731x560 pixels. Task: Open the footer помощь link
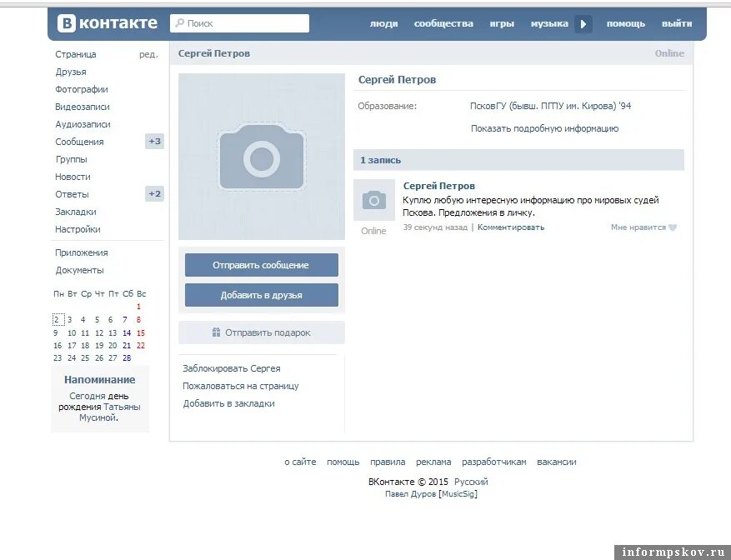(343, 462)
